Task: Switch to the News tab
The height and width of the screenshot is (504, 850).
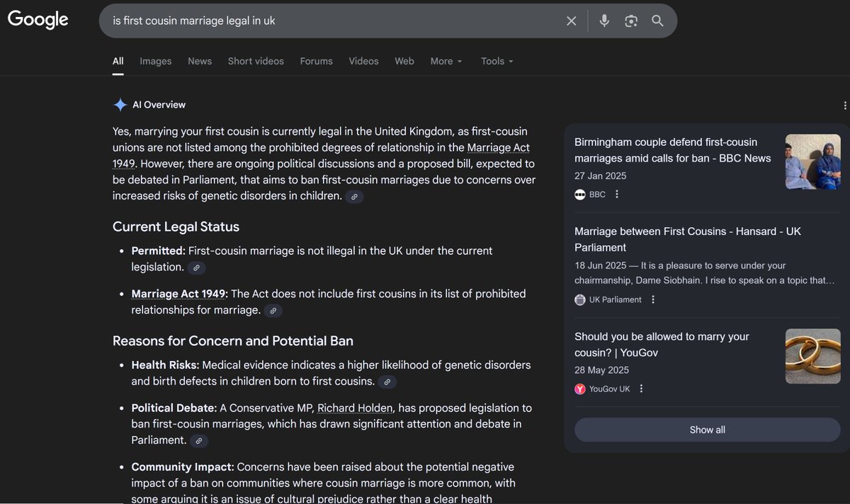Action: (200, 61)
